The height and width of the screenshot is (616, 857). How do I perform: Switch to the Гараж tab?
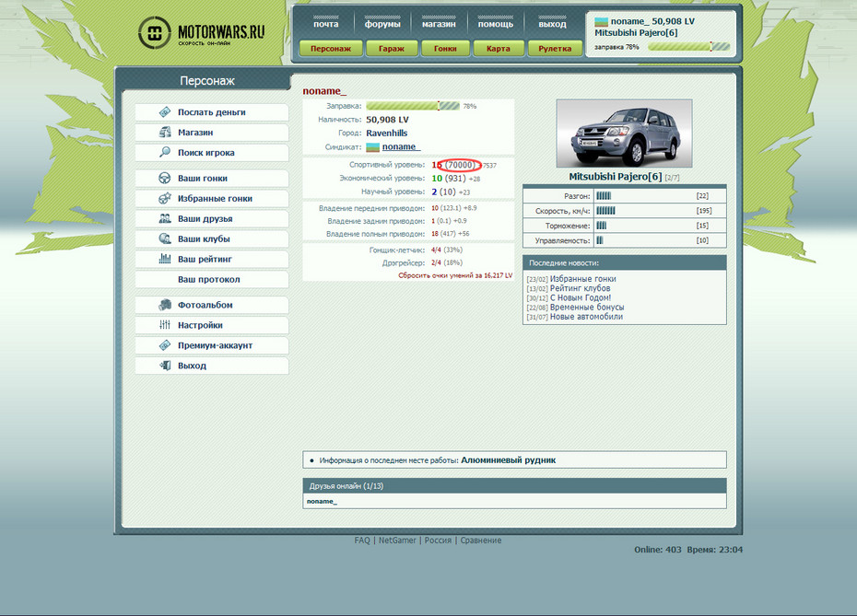click(x=392, y=49)
